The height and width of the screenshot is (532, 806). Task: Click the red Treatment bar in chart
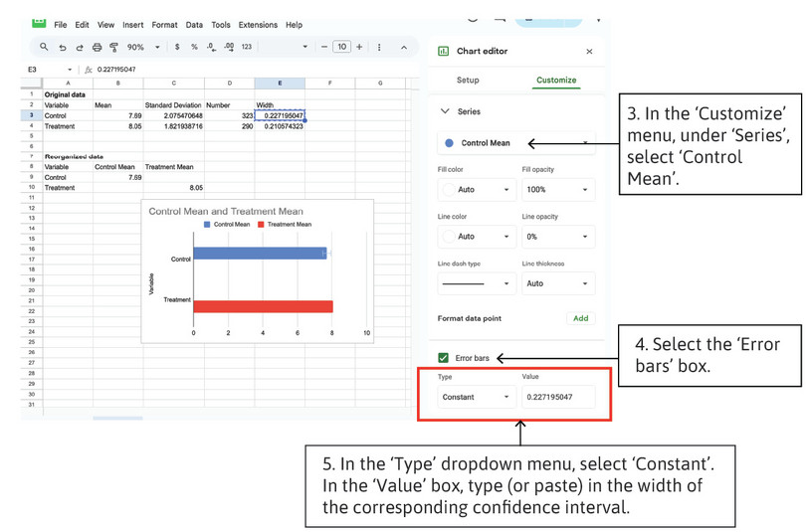[263, 306]
